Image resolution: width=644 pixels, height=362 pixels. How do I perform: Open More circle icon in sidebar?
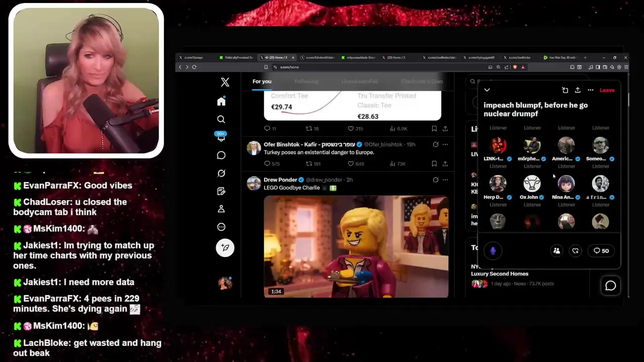tap(221, 227)
